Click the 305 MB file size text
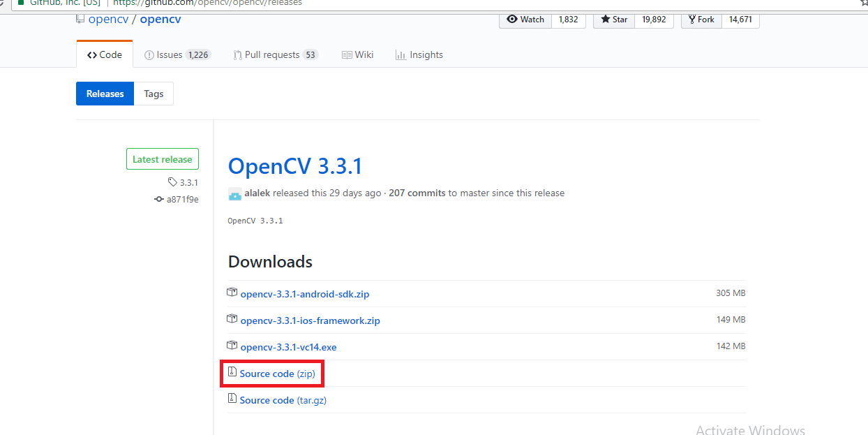This screenshot has width=868, height=435. tap(731, 293)
